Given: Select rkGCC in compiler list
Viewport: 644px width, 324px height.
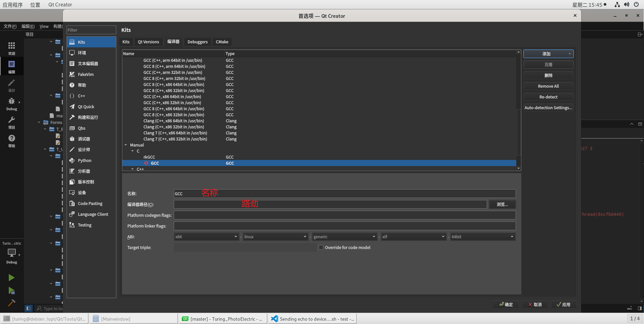Looking at the screenshot, I should [319, 157].
